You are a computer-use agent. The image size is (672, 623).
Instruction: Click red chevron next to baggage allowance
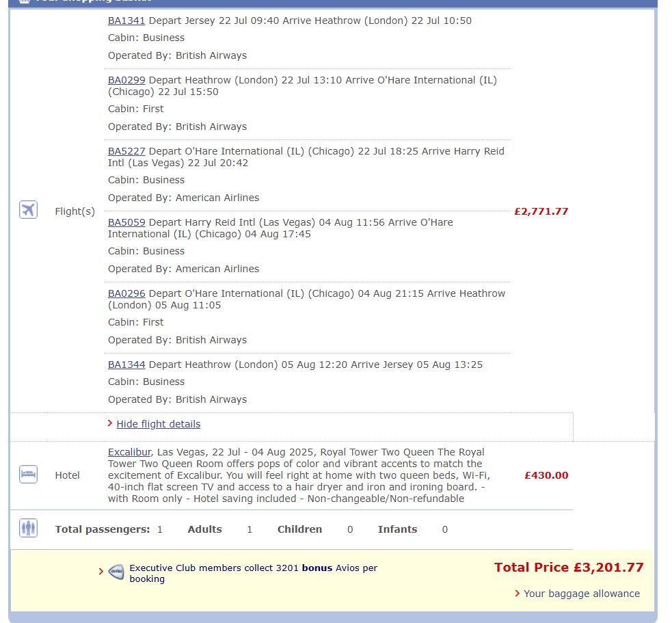(518, 594)
